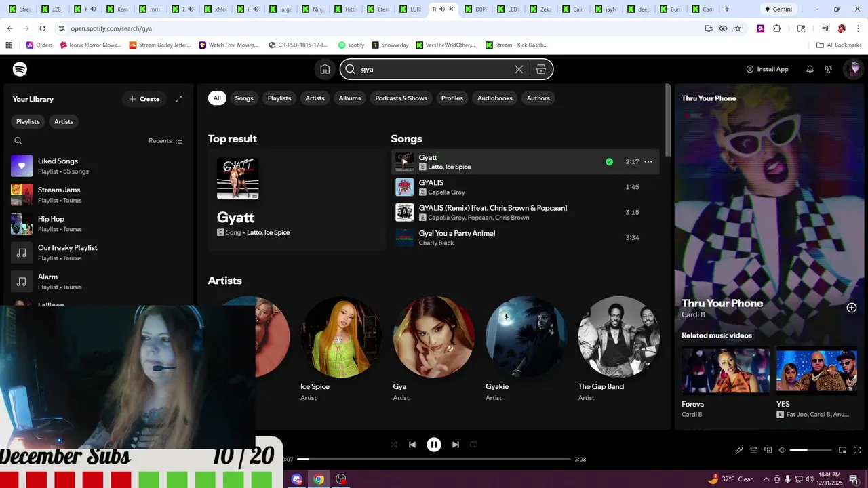The height and width of the screenshot is (488, 868).
Task: Select the Songs search filter
Action: (x=244, y=98)
